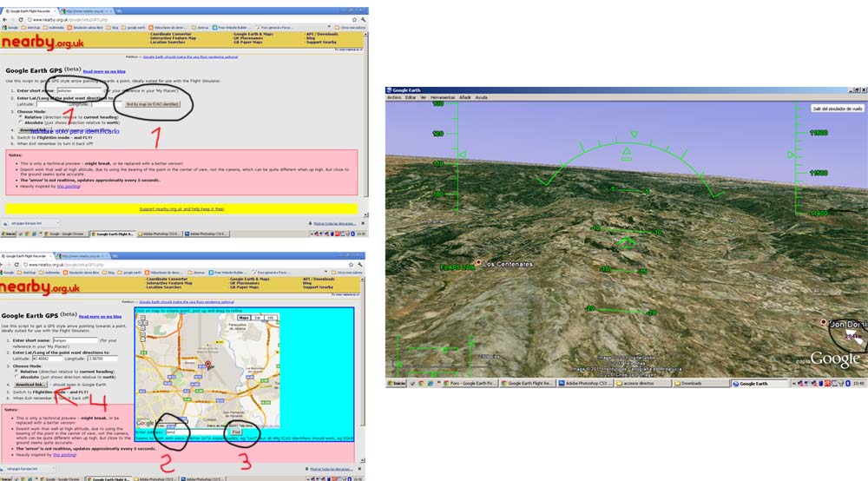Image resolution: width=868 pixels, height=481 pixels.
Task: Open Google Earth taskbar button below flight view
Action: tap(759, 383)
